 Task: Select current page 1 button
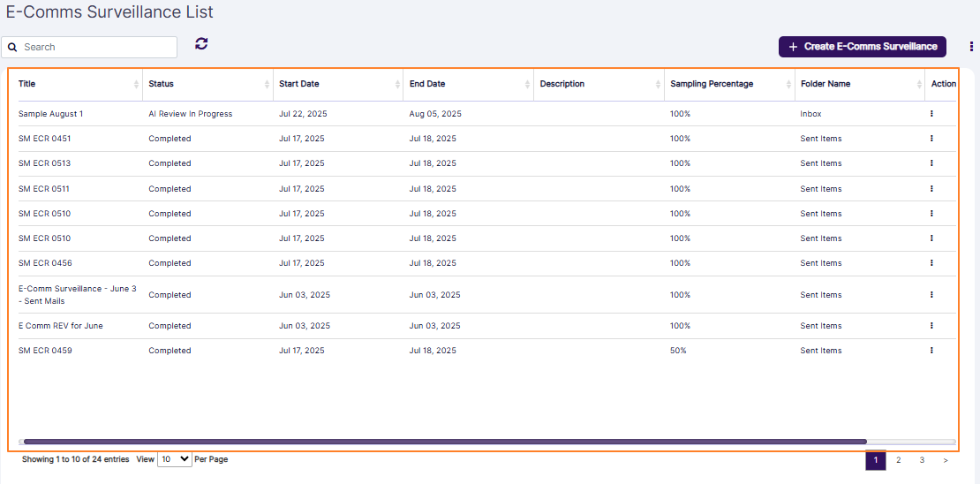pos(876,460)
